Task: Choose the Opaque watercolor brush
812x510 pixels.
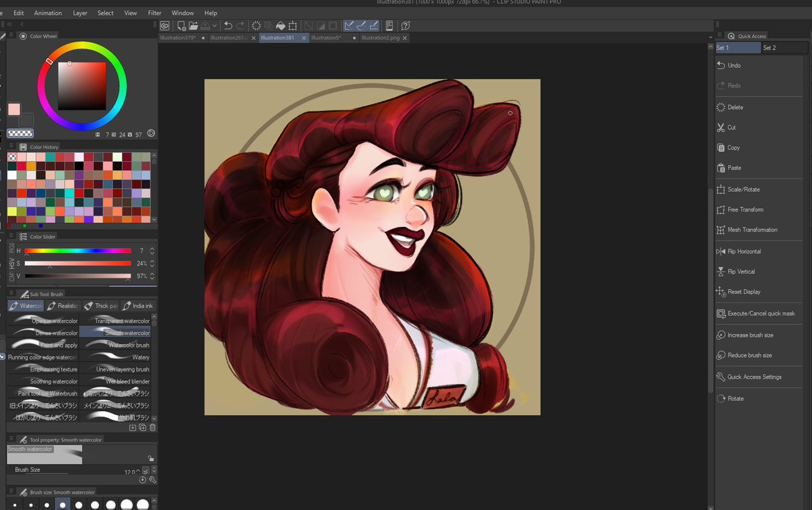Action: pos(43,320)
